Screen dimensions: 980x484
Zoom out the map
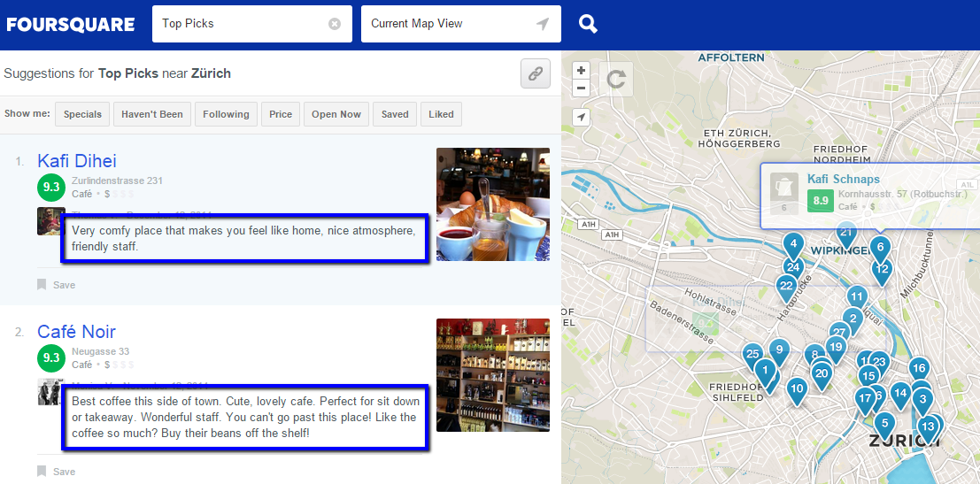coord(582,88)
